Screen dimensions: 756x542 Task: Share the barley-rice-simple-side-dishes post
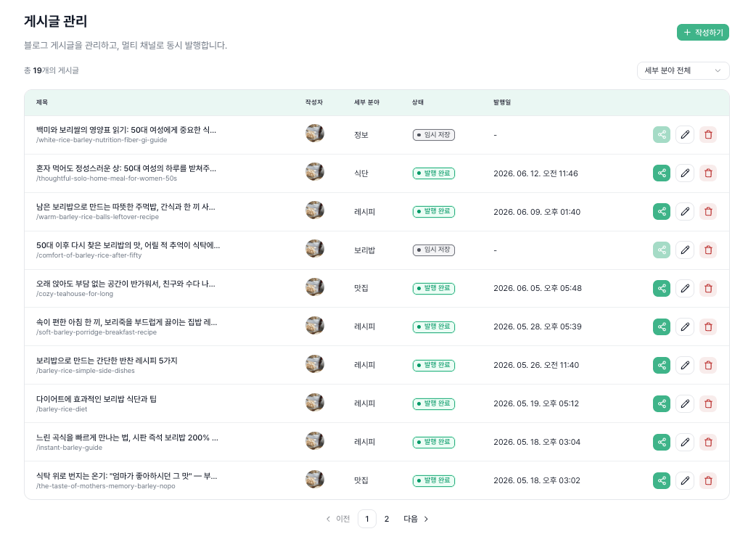(x=662, y=365)
